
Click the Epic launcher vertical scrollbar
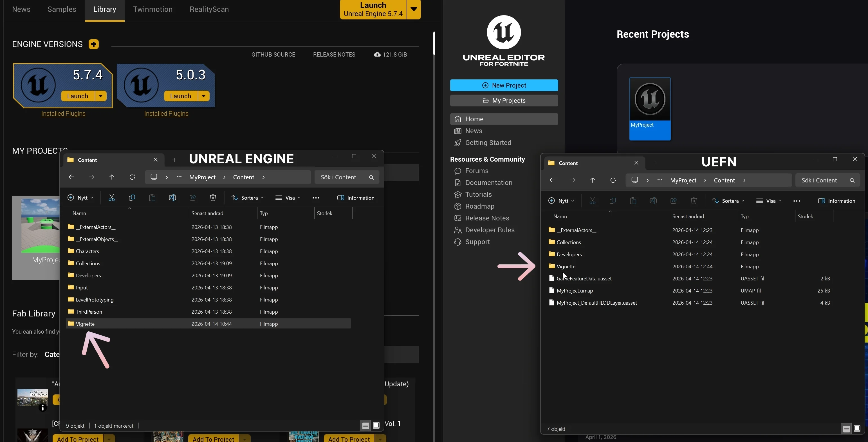point(434,43)
